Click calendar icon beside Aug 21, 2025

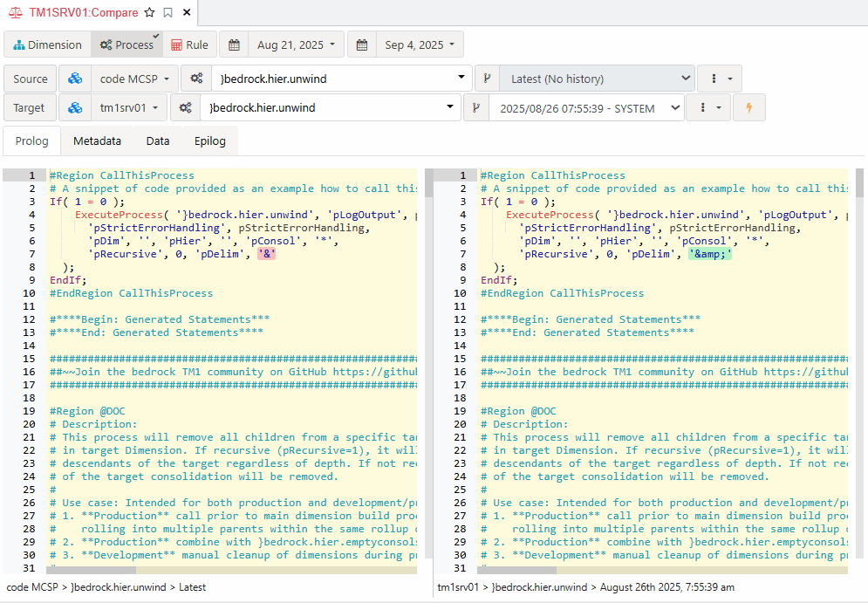(x=233, y=45)
